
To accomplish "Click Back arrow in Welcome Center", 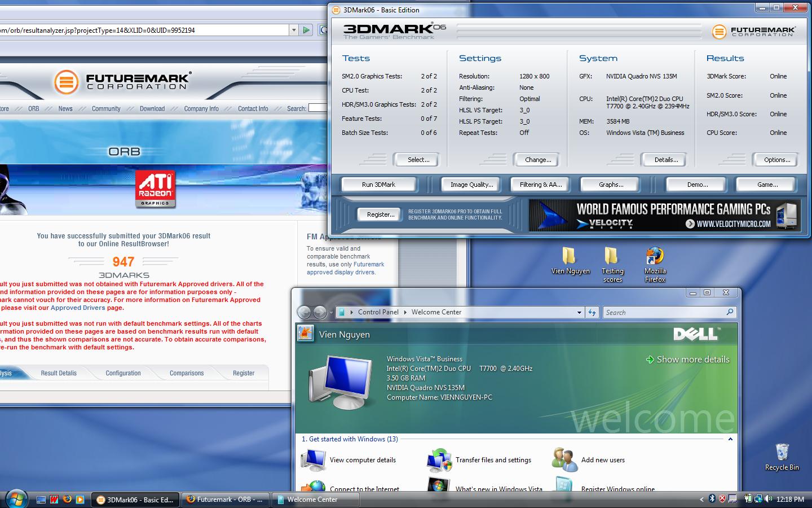I will [304, 312].
